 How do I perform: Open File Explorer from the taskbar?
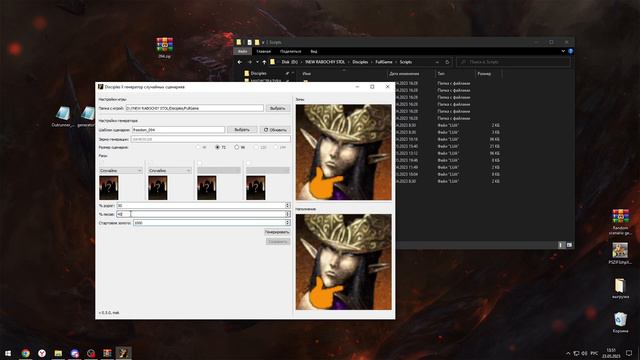coord(58,353)
